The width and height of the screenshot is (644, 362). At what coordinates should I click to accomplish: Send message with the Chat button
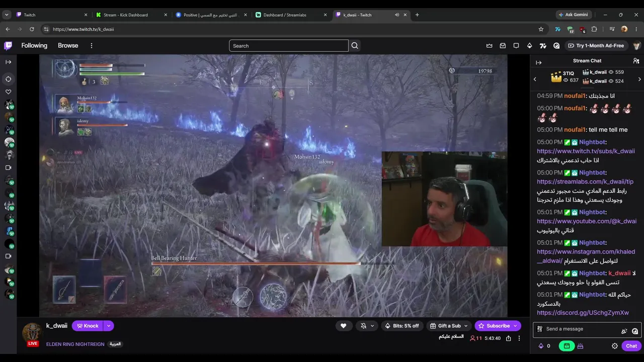pyautogui.click(x=631, y=346)
